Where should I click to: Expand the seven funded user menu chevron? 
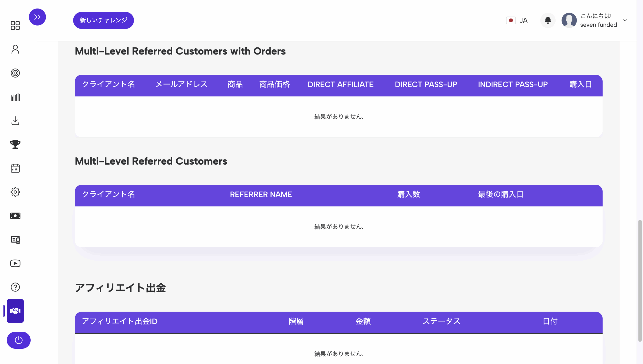click(625, 20)
